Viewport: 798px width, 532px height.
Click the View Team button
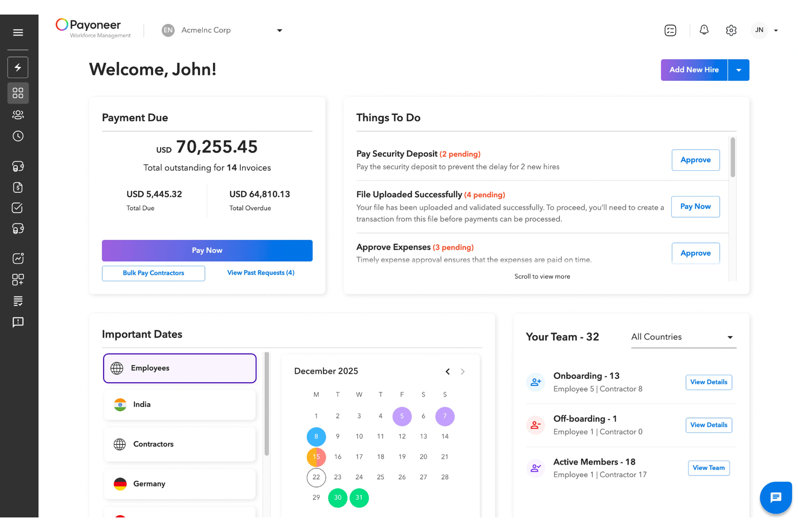click(x=708, y=468)
